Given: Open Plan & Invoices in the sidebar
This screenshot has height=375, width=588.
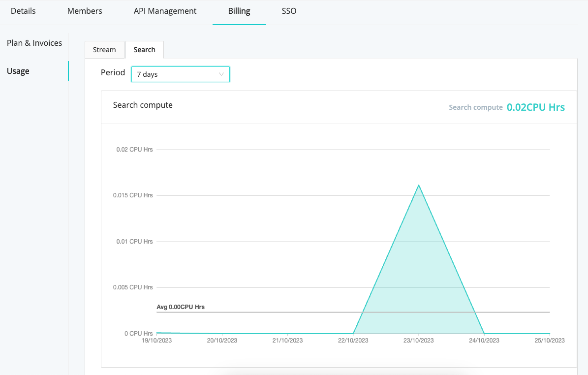Looking at the screenshot, I should pos(34,43).
